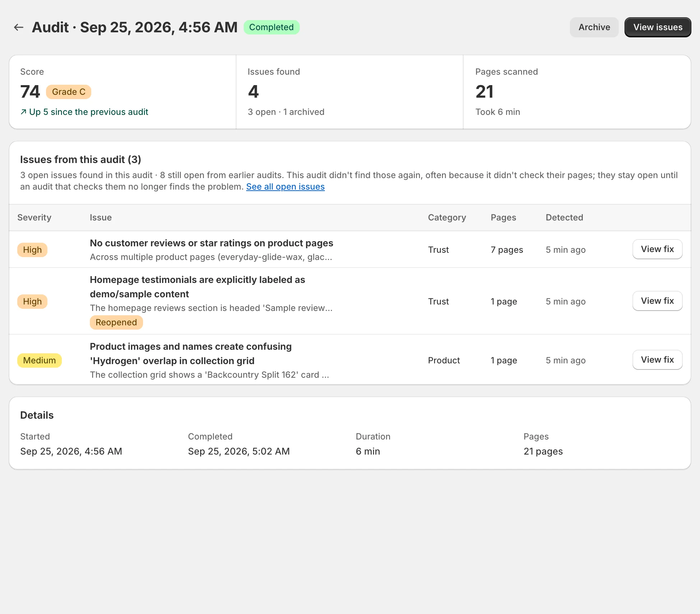Screen dimensions: 700x614
Task: View fix for homepage testimonials issue
Action: 657,301
